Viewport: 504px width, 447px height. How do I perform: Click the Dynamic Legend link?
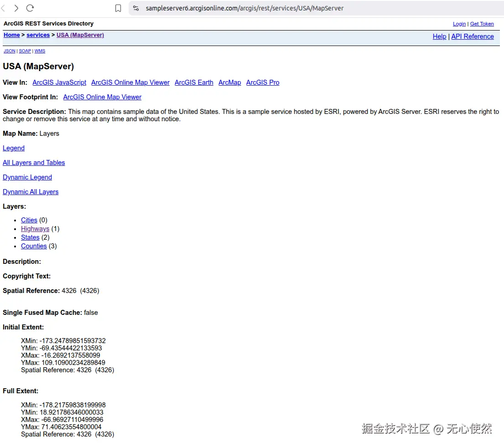point(27,177)
